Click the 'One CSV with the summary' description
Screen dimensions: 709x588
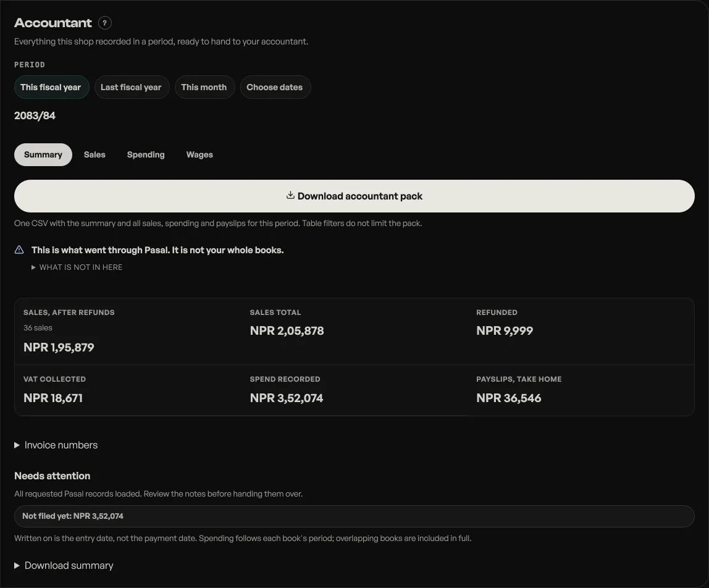(x=218, y=224)
